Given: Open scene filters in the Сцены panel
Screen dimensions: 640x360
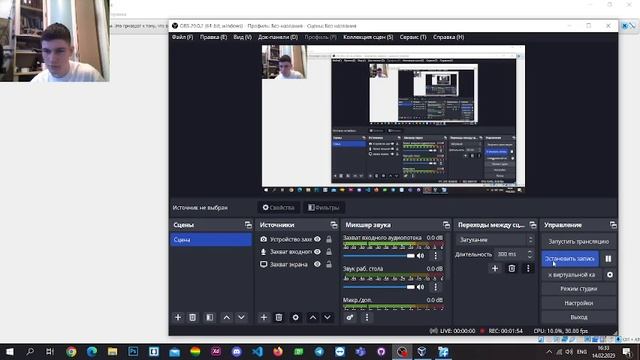Looking at the screenshot, I should pos(209,317).
